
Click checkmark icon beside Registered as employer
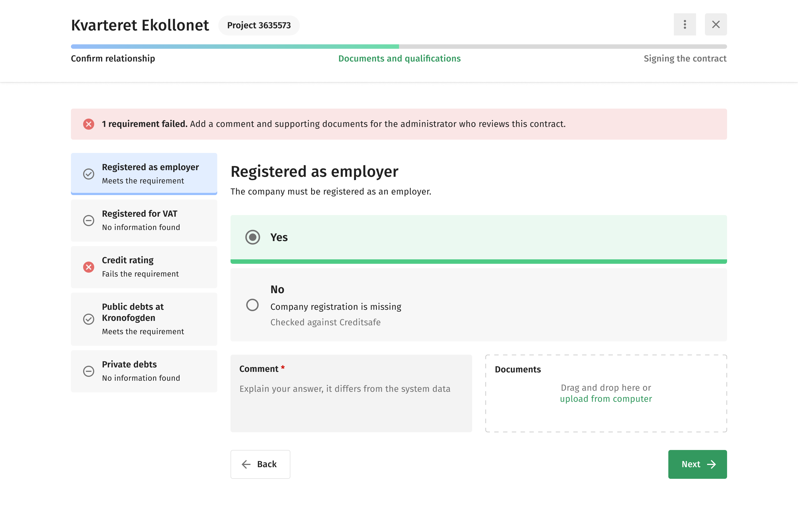89,174
